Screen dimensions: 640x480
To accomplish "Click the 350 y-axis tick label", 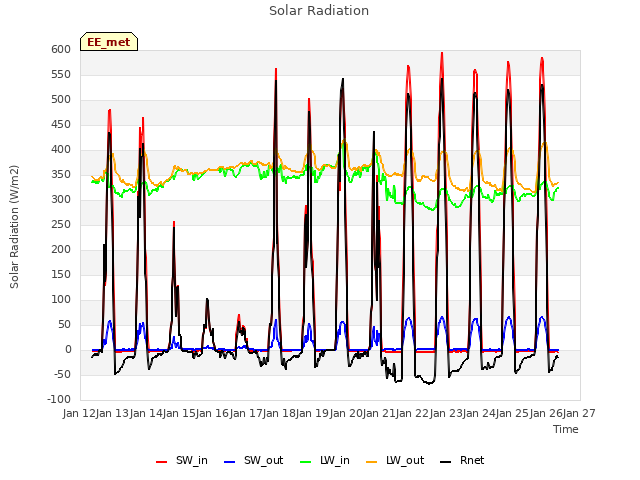I will 61,174.
